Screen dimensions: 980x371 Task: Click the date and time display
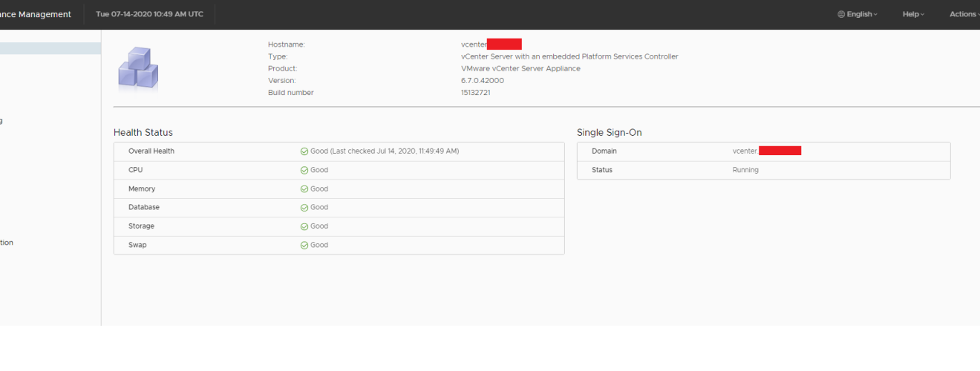(x=149, y=14)
